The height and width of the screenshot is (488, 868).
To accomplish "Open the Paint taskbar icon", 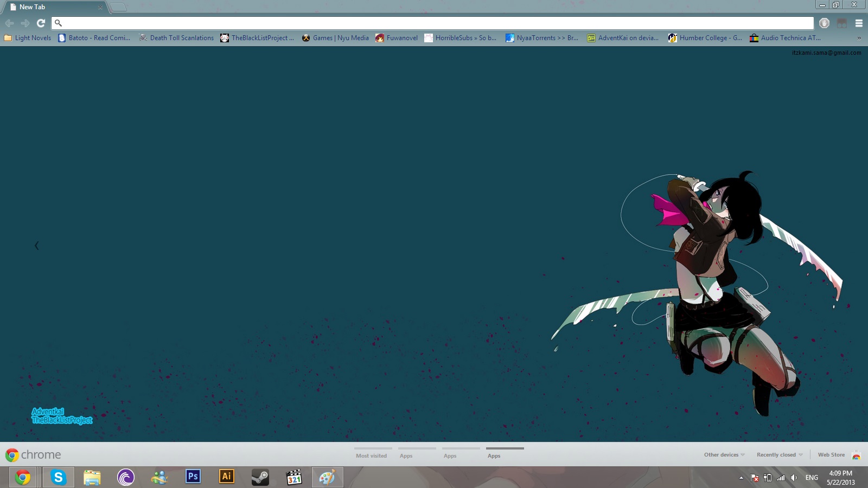I will coord(327,477).
